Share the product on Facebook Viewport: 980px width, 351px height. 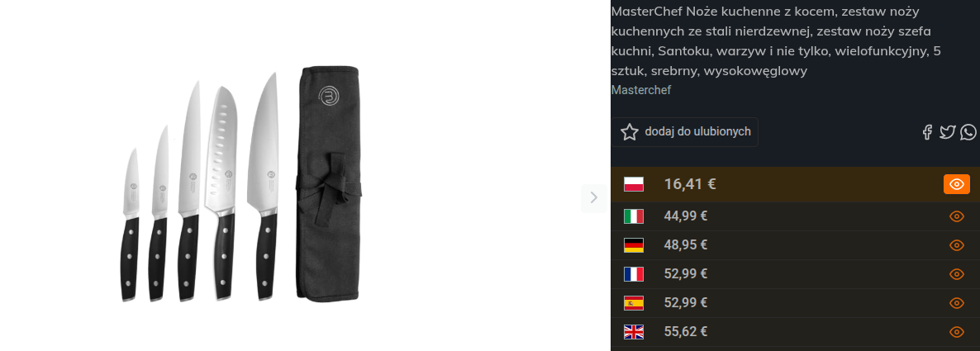[x=927, y=132]
